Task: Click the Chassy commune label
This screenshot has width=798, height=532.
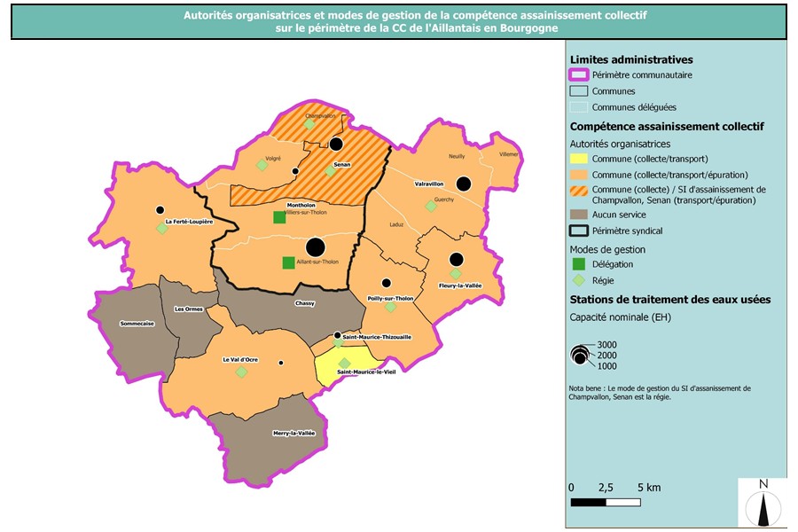Action: [x=305, y=303]
